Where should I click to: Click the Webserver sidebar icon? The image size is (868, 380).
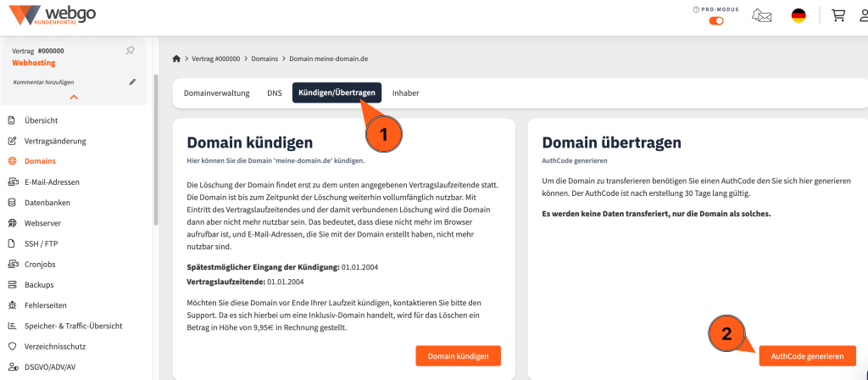pos(12,223)
